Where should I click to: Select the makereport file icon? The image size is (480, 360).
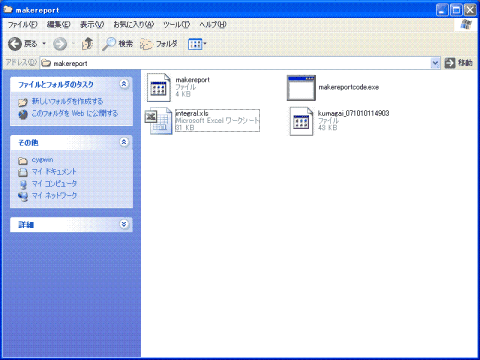[x=159, y=87]
